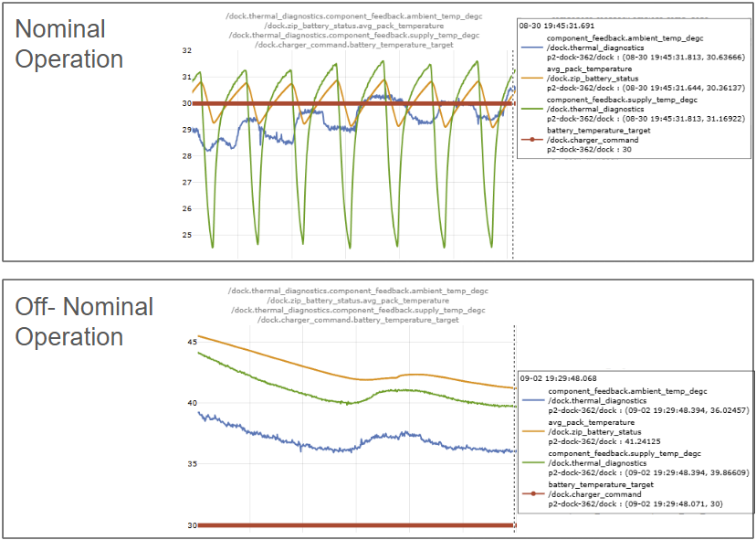Click the red target line in the Off-Nominal chart

click(x=355, y=525)
